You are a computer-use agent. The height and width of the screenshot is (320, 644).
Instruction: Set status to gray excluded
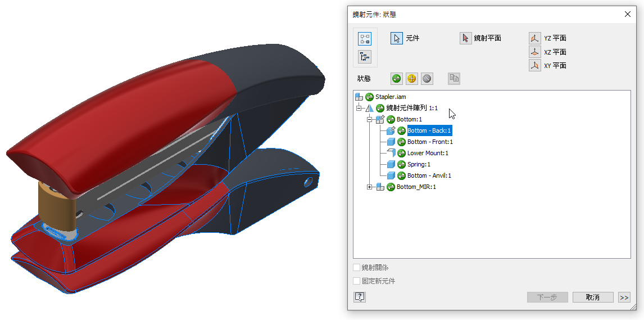(x=427, y=79)
